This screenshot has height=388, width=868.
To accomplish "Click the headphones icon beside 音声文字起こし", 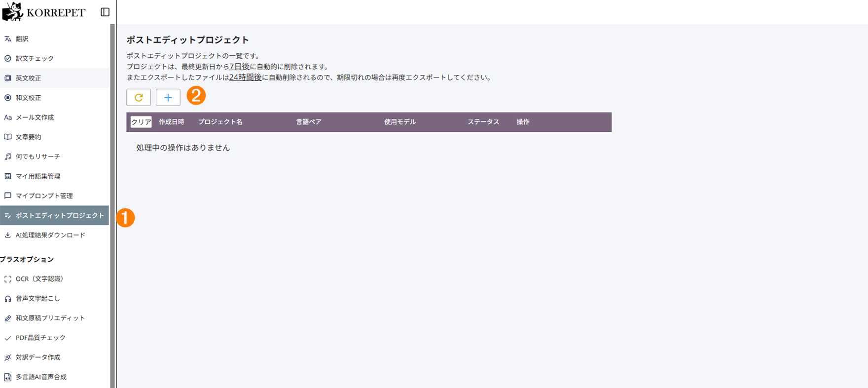I will (x=8, y=299).
